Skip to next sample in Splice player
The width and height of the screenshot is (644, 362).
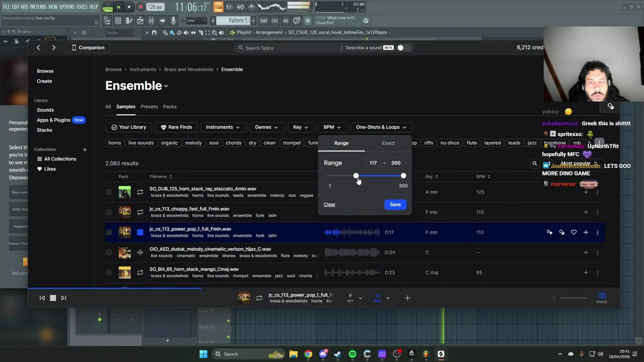(63, 298)
